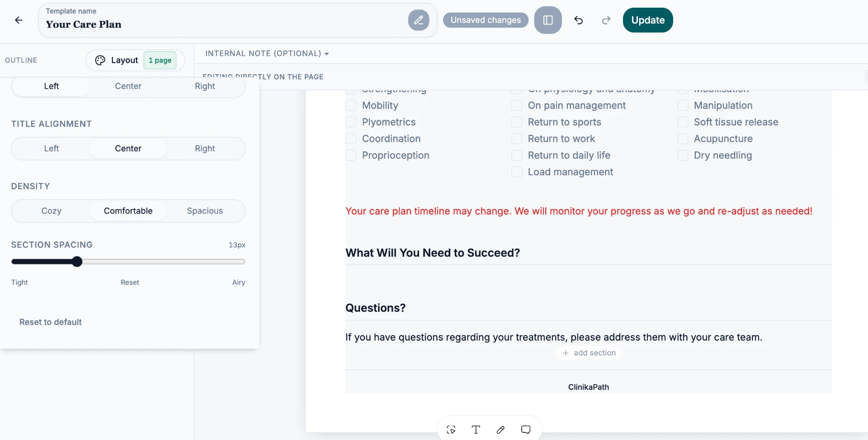Enable the Acupuncture checkbox
Viewport: 868px width, 440px height.
tap(683, 139)
